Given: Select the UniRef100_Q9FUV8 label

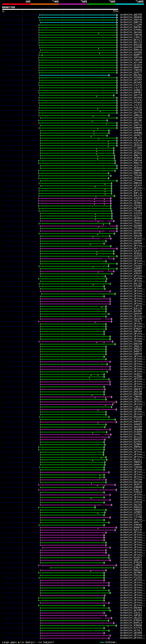Looking at the screenshot, I should [x=131, y=58].
